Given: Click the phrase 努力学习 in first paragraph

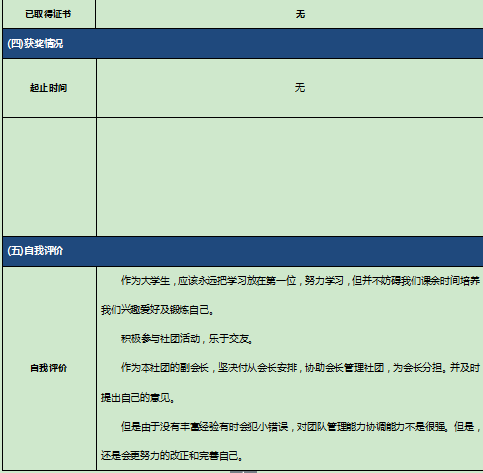Looking at the screenshot, I should pyautogui.click(x=324, y=281).
